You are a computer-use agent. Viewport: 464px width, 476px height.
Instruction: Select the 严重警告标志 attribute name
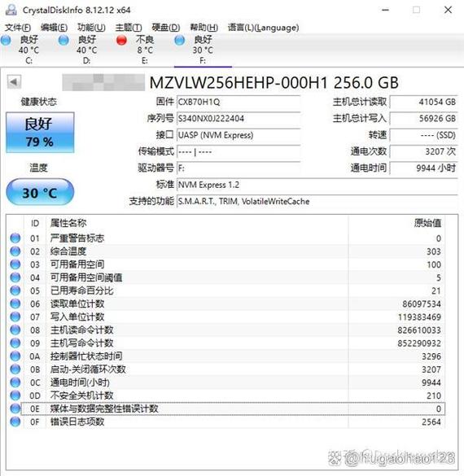[x=77, y=238]
